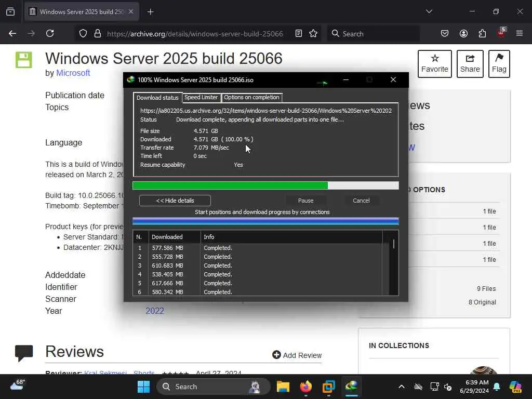Open a new browser tab

pyautogui.click(x=150, y=12)
